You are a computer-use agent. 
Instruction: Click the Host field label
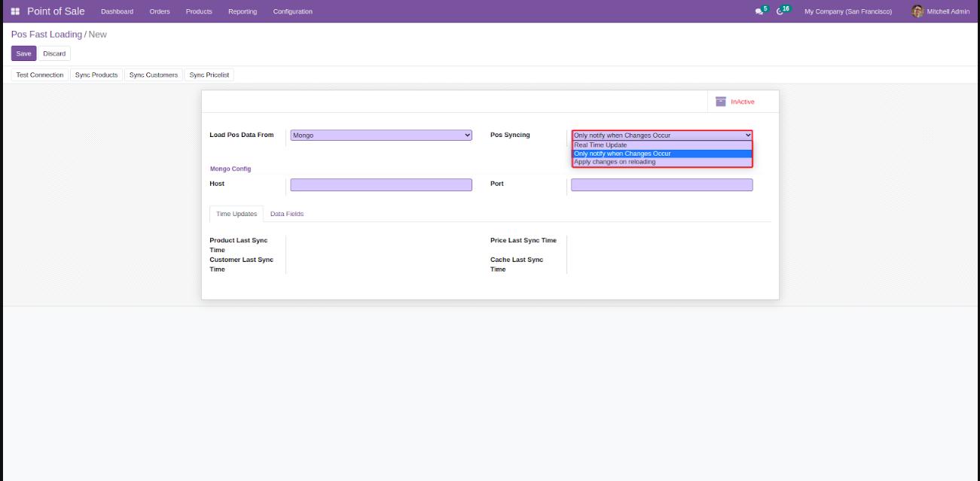[x=217, y=184]
